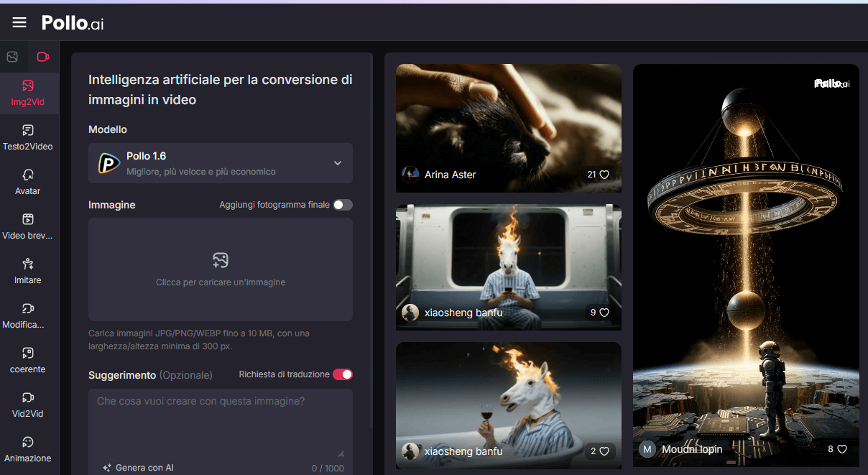The width and height of the screenshot is (868, 475).
Task: Enable the Aggiungi fotogramma finale toggle
Action: pyautogui.click(x=343, y=205)
